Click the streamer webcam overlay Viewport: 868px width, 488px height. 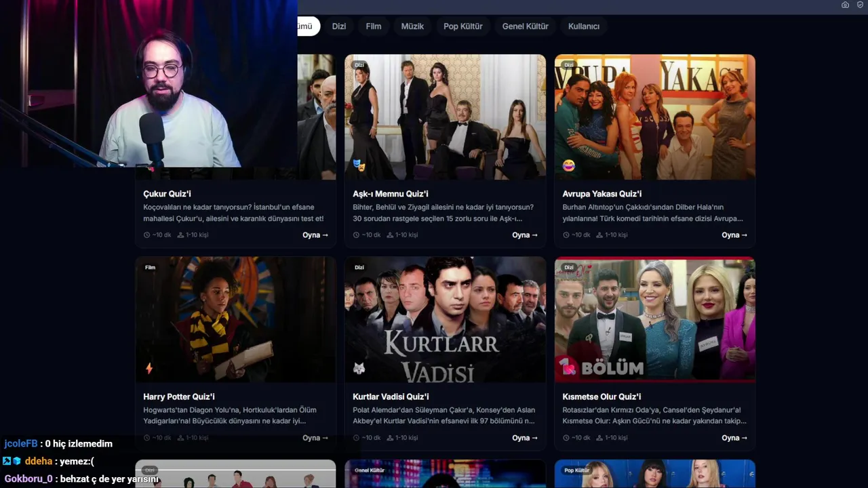(149, 83)
